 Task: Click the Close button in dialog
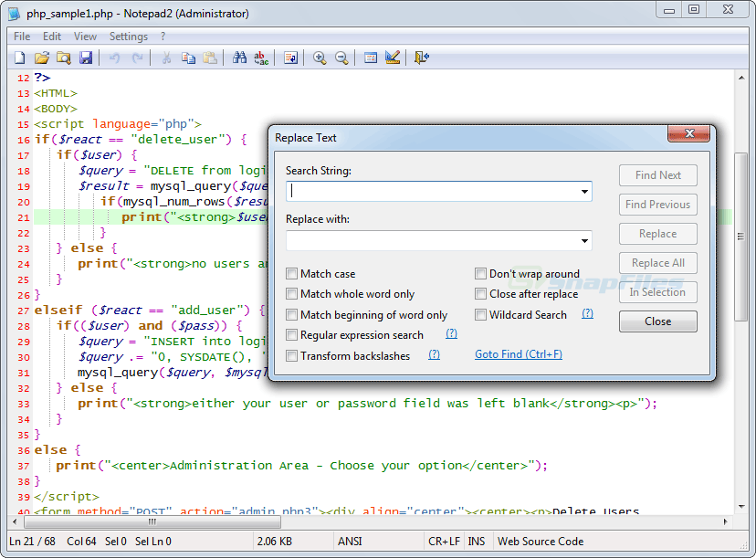pyautogui.click(x=657, y=321)
